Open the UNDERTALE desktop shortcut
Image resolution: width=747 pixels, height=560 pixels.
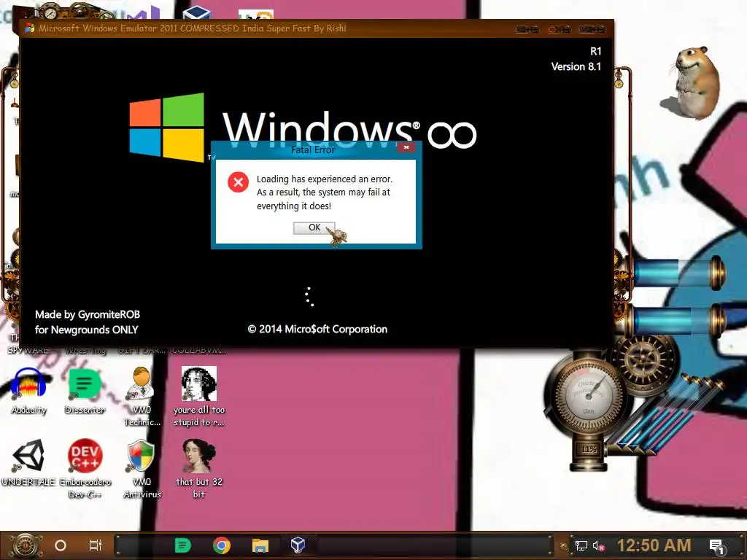pyautogui.click(x=28, y=462)
